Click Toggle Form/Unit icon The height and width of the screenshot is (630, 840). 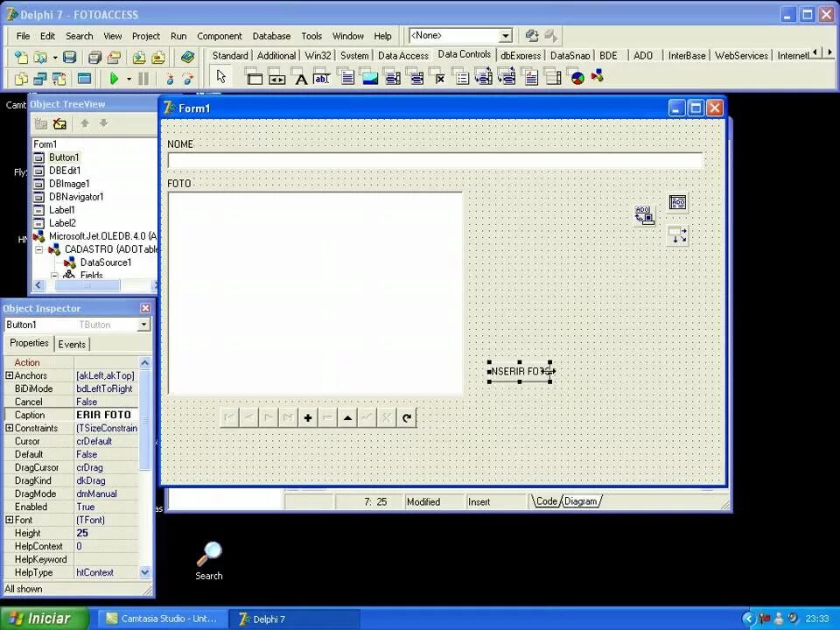click(59, 79)
